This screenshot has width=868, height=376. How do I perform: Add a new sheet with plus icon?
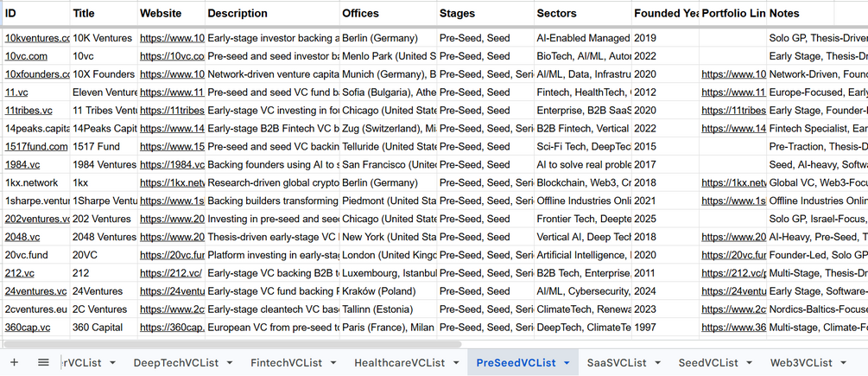coord(15,363)
